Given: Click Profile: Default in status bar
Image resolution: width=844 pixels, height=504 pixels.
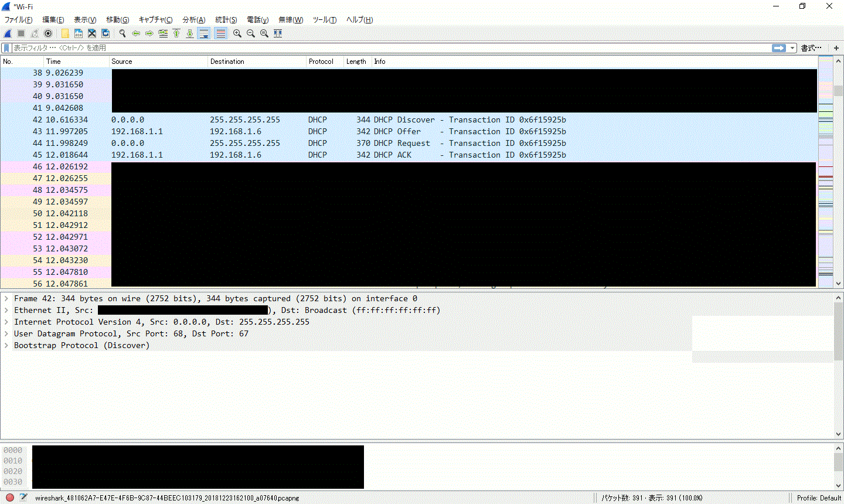Looking at the screenshot, I should click(819, 498).
